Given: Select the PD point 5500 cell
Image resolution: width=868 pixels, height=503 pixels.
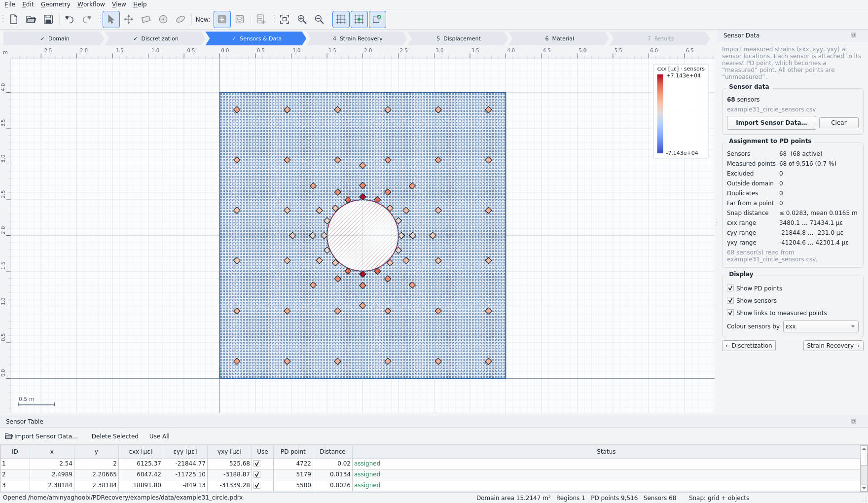Looking at the screenshot, I should 293,485.
